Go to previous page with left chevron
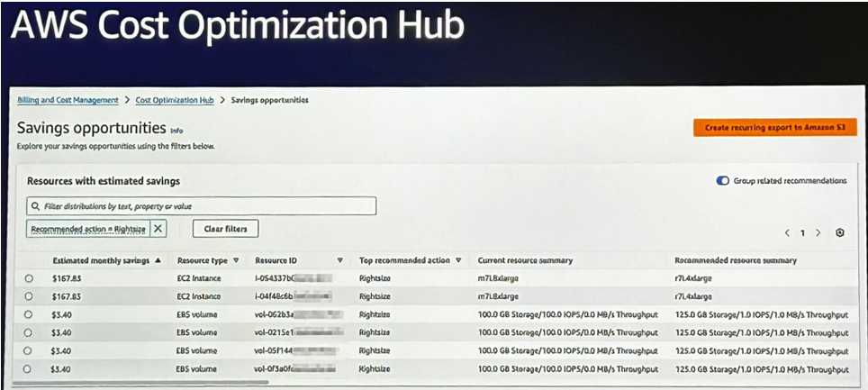Screen dimensions: 868x390 point(787,232)
